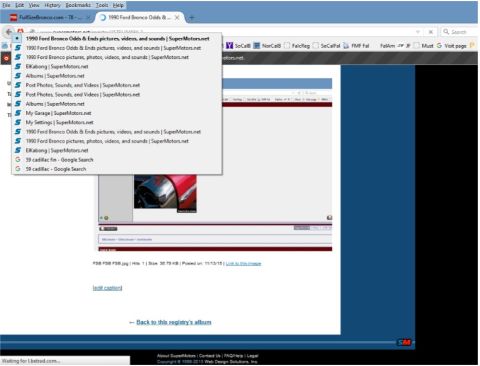Click the red icon at left of dark site header
The height and width of the screenshot is (366, 480).
pyautogui.click(x=6, y=58)
